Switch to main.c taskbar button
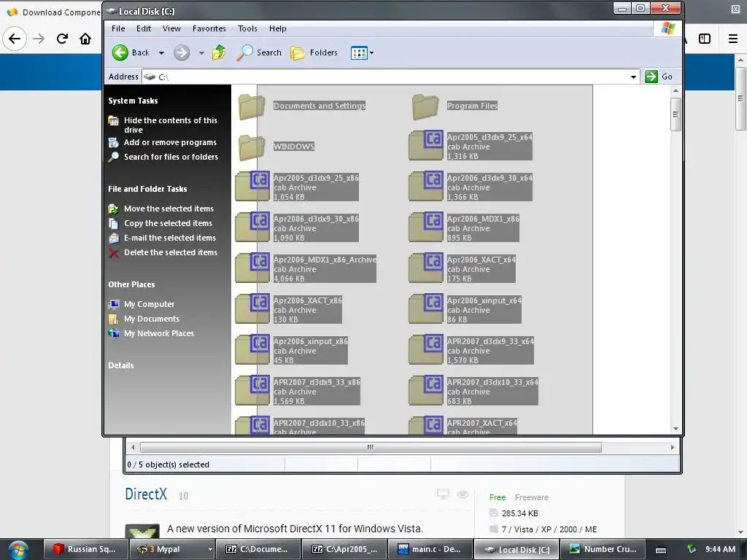The width and height of the screenshot is (747, 560). [430, 549]
